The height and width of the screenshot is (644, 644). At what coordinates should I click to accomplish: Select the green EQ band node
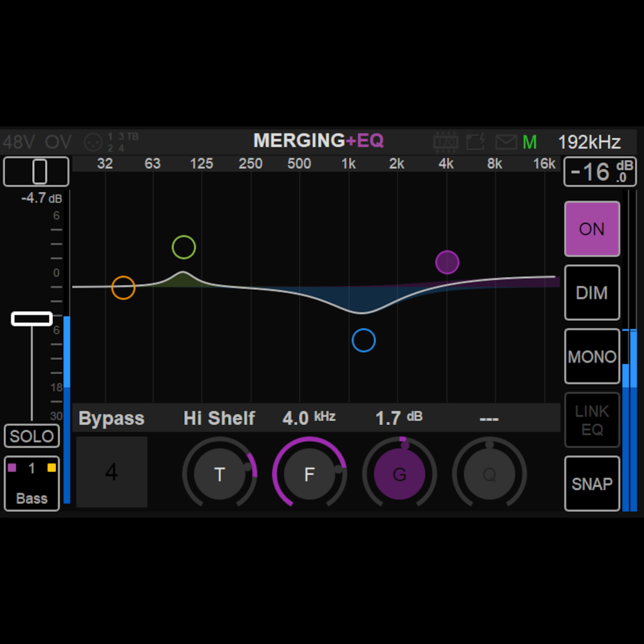pyautogui.click(x=184, y=247)
